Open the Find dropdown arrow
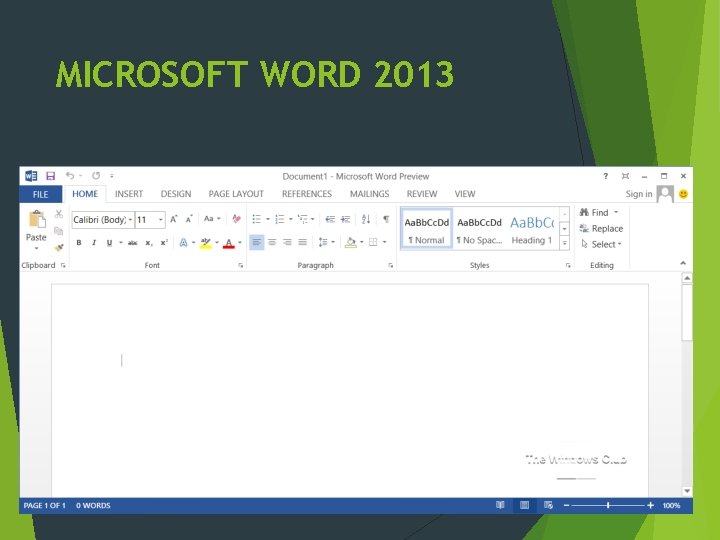Viewport: 720px width, 540px height. click(x=616, y=212)
